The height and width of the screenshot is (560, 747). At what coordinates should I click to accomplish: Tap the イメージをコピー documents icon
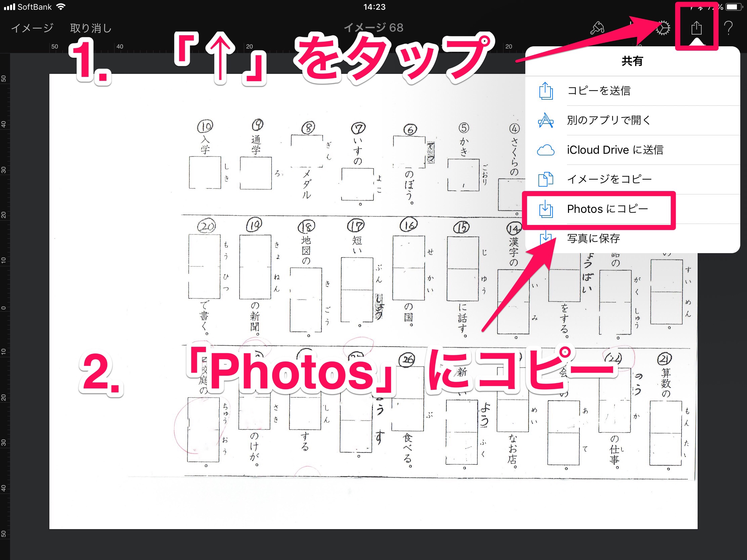coord(545,179)
